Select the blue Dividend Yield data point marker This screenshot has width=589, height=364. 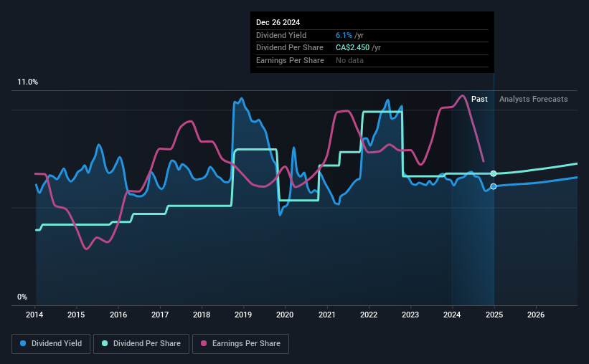click(494, 186)
